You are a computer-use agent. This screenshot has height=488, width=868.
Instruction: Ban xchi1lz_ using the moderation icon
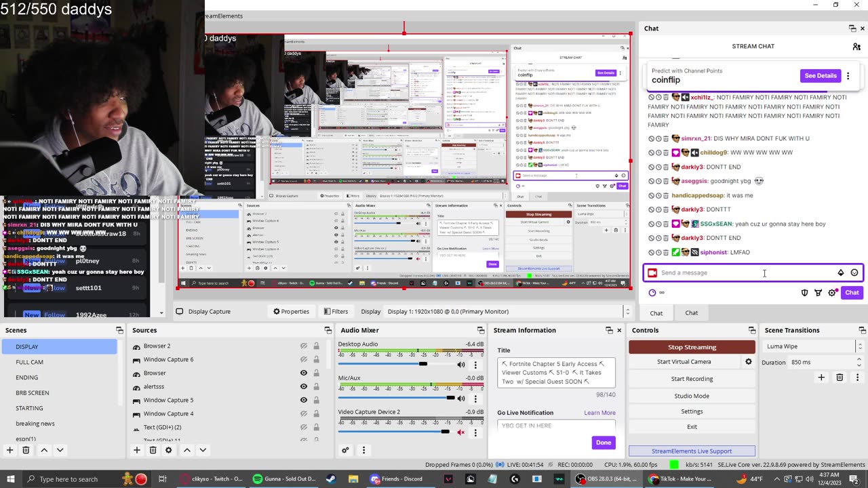[x=651, y=98]
